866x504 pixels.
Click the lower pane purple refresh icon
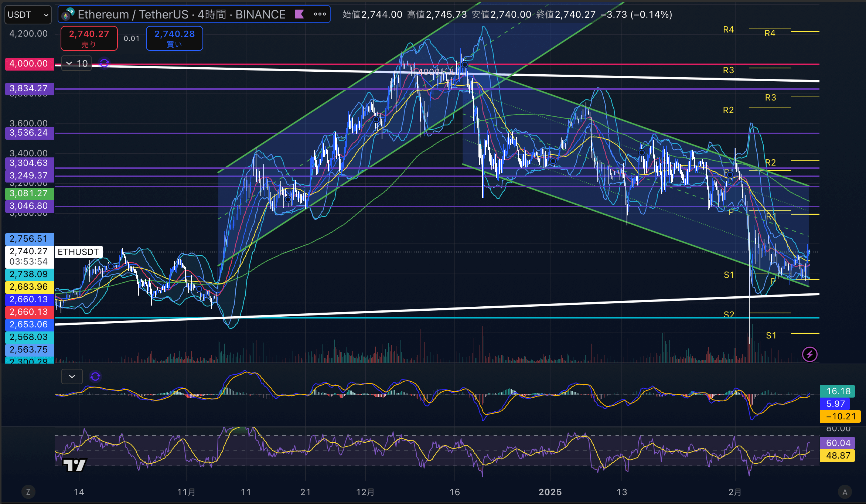95,377
